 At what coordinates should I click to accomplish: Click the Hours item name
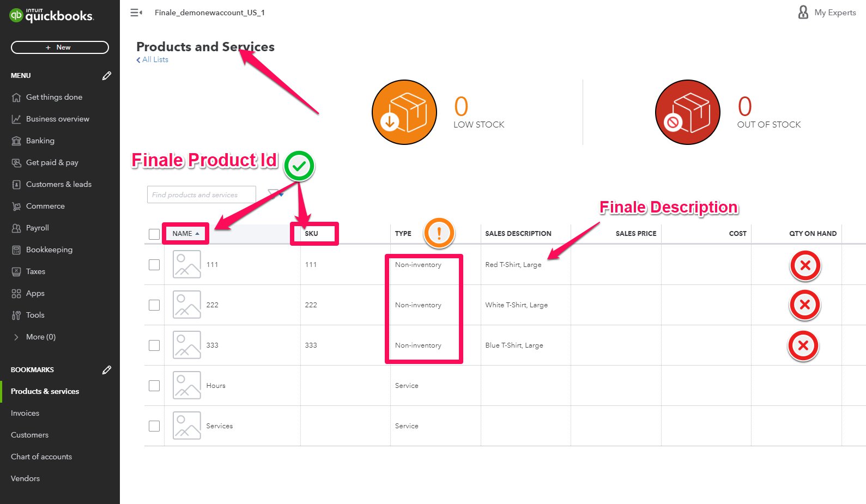[216, 386]
